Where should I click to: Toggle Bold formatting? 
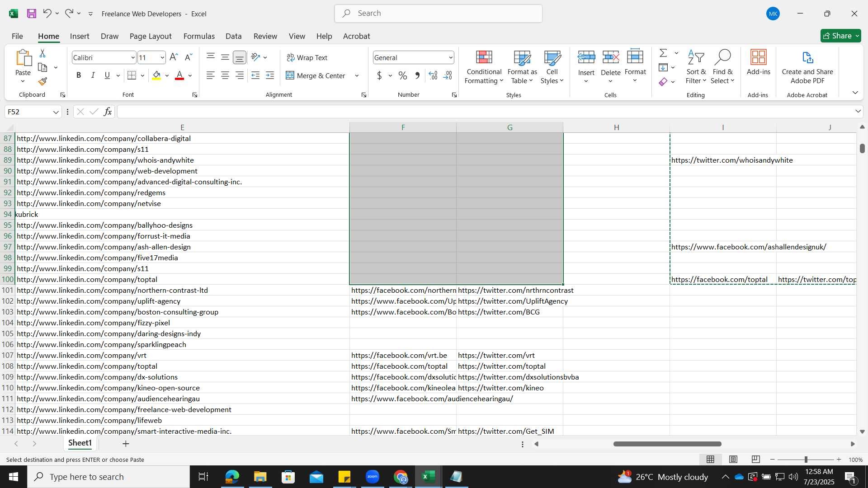point(79,75)
